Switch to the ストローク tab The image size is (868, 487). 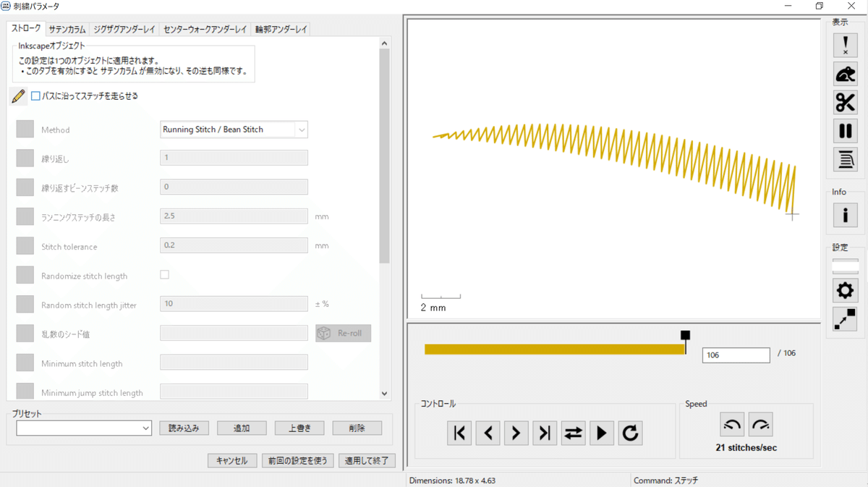26,28
